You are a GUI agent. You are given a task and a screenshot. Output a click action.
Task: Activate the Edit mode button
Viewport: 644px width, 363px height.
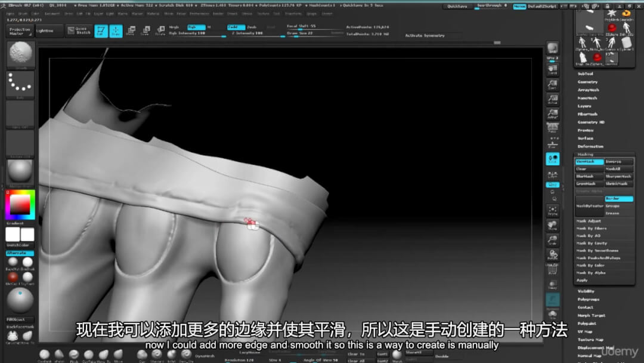coord(101,31)
